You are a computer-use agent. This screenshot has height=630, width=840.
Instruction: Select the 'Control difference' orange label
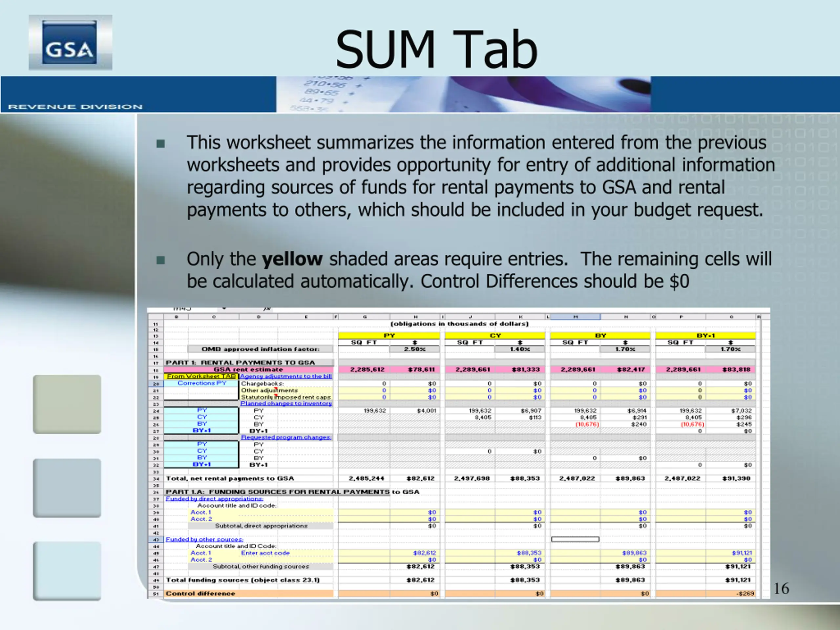(248, 594)
